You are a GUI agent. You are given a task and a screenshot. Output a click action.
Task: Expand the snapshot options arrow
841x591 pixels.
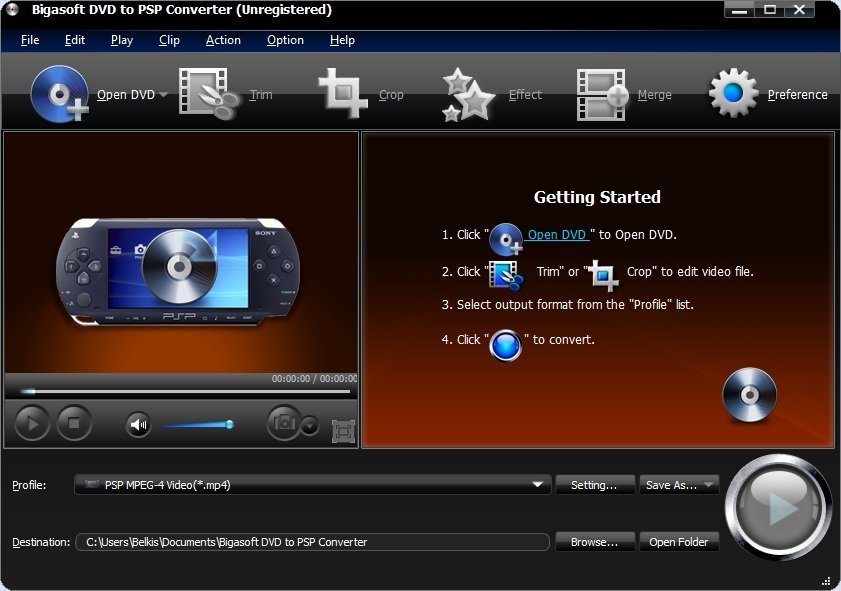[x=310, y=426]
